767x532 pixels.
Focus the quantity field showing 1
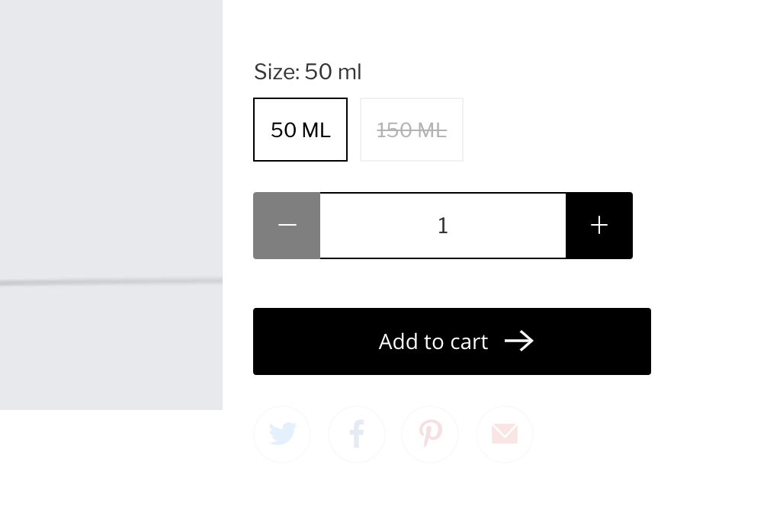click(x=443, y=226)
